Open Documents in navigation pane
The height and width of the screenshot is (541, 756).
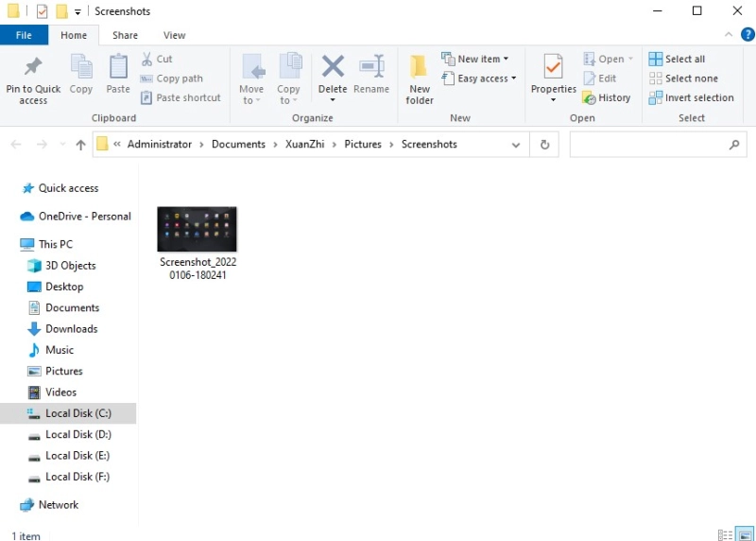pos(63,307)
